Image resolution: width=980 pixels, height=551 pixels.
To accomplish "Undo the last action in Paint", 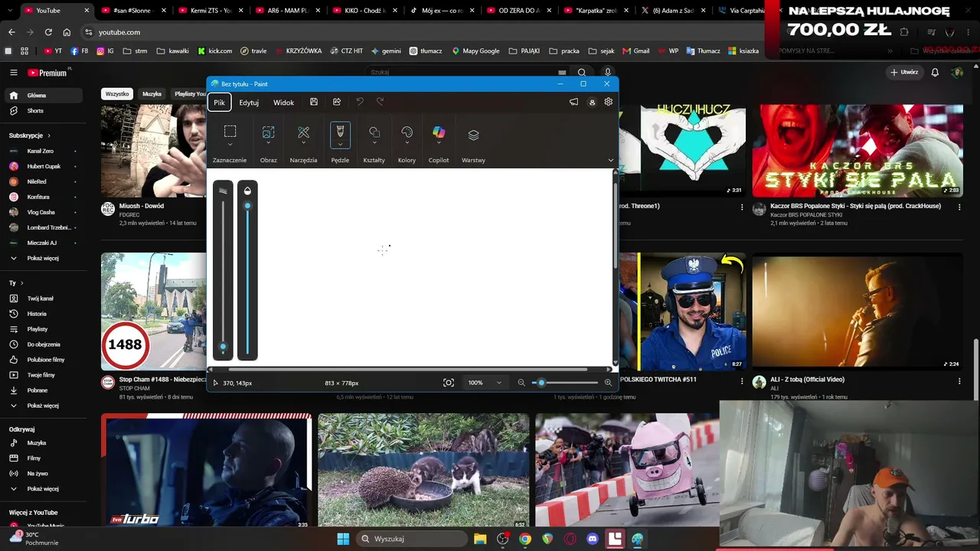I will 360,102.
